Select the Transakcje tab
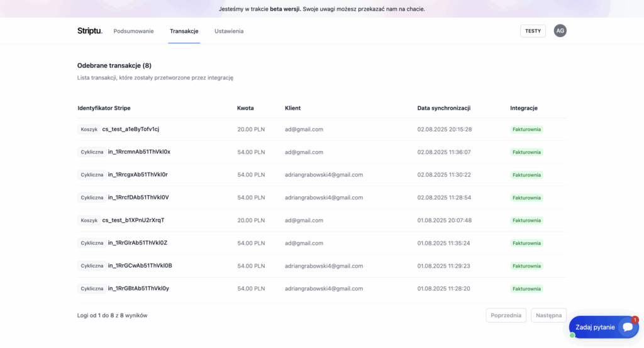Image resolution: width=644 pixels, height=348 pixels. click(x=184, y=31)
